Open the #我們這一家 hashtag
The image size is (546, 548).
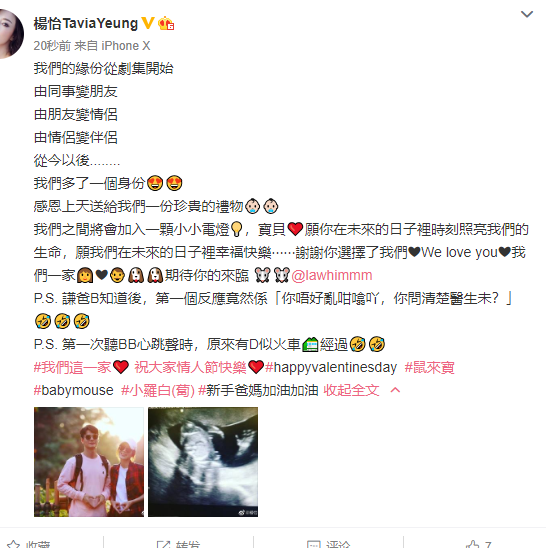[72, 367]
